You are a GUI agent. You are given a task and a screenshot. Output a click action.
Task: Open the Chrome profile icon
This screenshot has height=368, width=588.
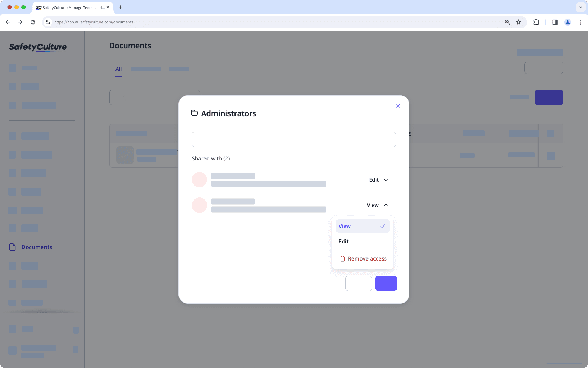click(x=567, y=22)
